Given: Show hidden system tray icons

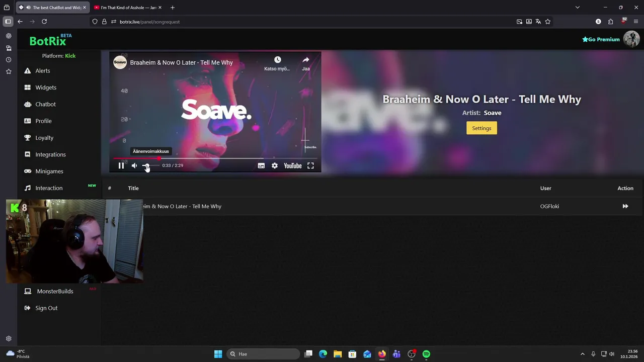Looking at the screenshot, I should coord(583,354).
